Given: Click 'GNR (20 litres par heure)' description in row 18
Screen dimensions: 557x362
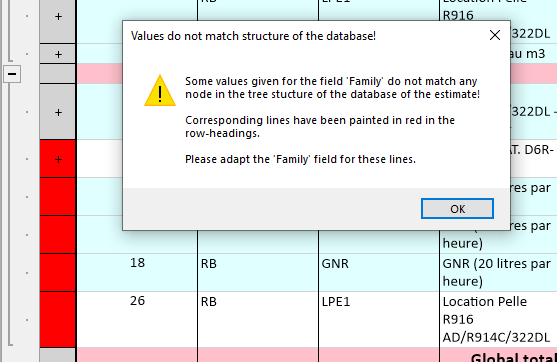Looking at the screenshot, I should click(x=498, y=272).
